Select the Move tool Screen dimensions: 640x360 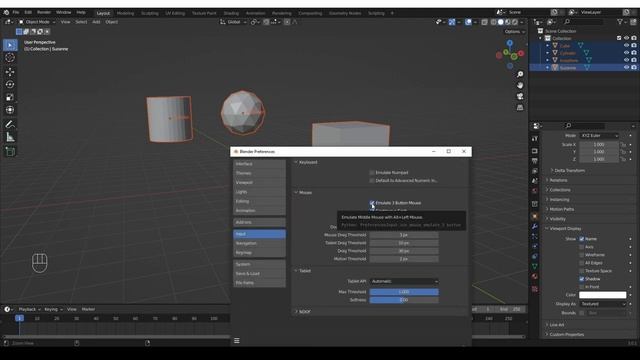[10, 72]
